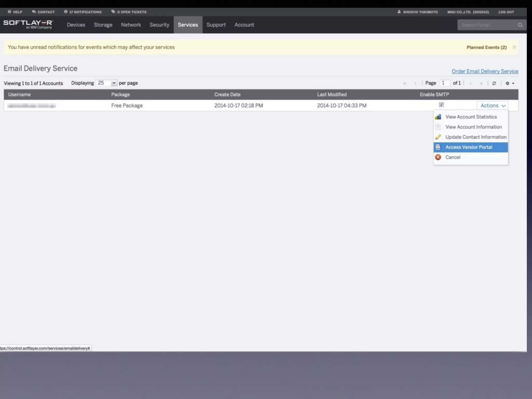Screen dimensions: 532x399
Task: Sort by Username column
Action: [x=19, y=95]
